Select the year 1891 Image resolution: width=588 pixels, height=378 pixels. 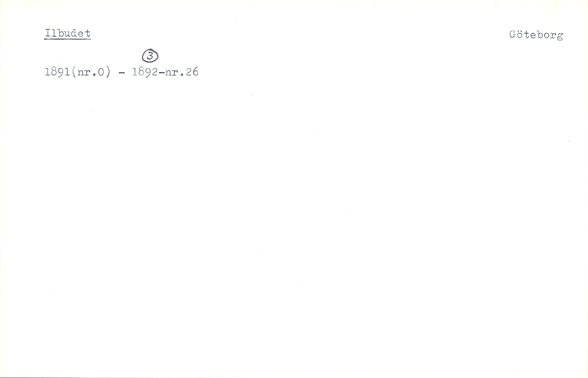58,72
